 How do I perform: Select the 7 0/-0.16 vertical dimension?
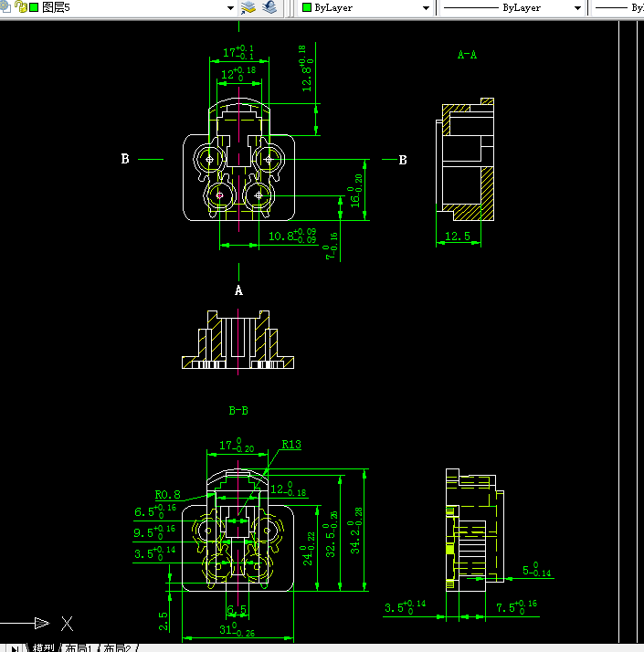[331, 247]
